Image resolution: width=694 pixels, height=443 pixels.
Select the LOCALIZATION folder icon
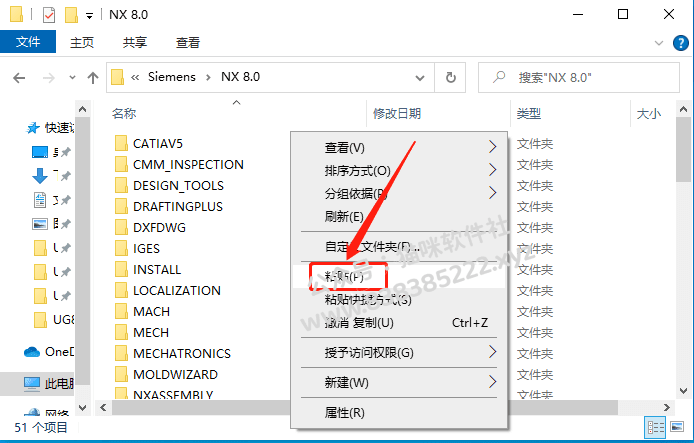(x=121, y=290)
